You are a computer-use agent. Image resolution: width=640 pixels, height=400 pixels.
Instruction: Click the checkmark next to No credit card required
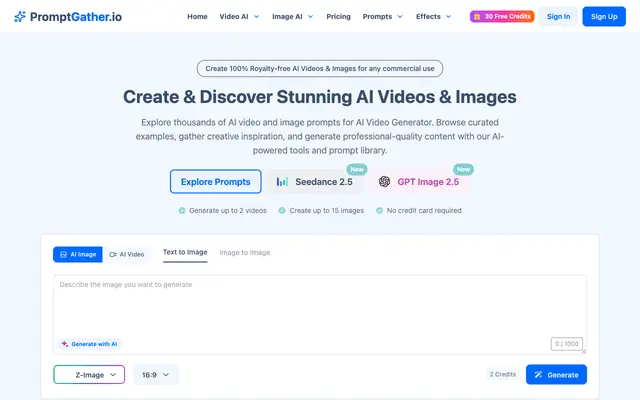[x=379, y=211]
